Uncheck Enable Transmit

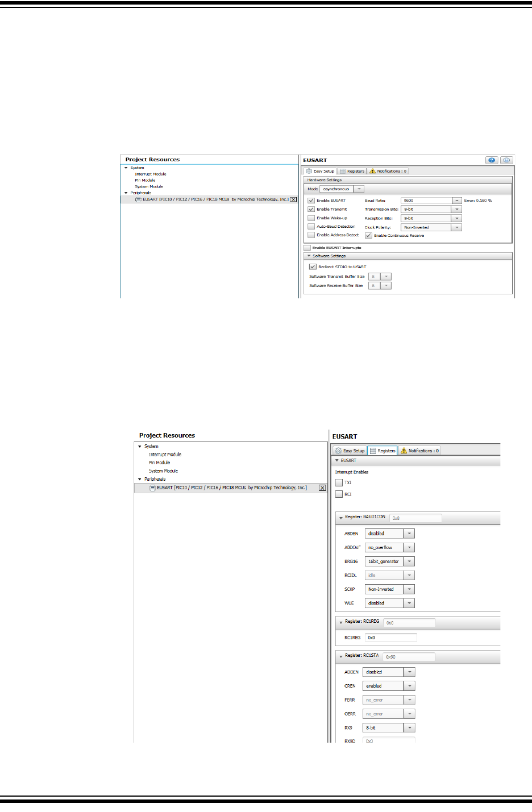pyautogui.click(x=311, y=209)
